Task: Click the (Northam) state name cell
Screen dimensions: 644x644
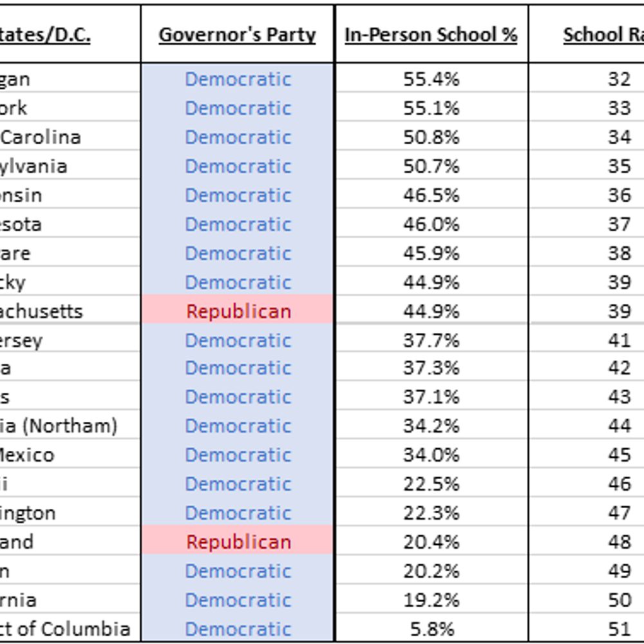Action: click(70, 426)
